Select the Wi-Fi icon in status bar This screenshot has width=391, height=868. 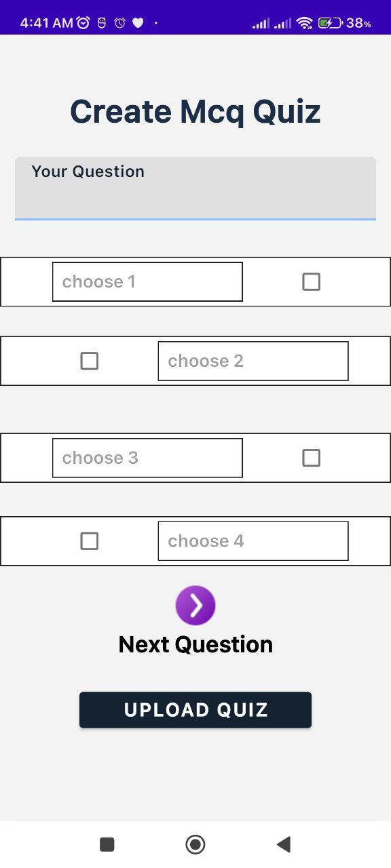[303, 22]
